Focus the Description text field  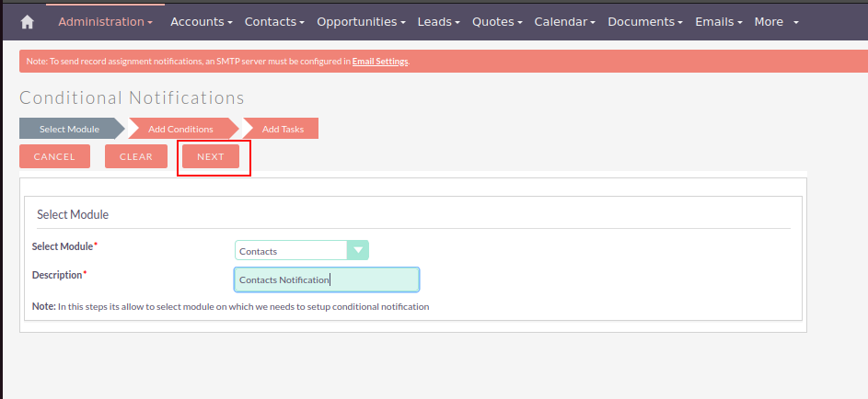tap(327, 279)
